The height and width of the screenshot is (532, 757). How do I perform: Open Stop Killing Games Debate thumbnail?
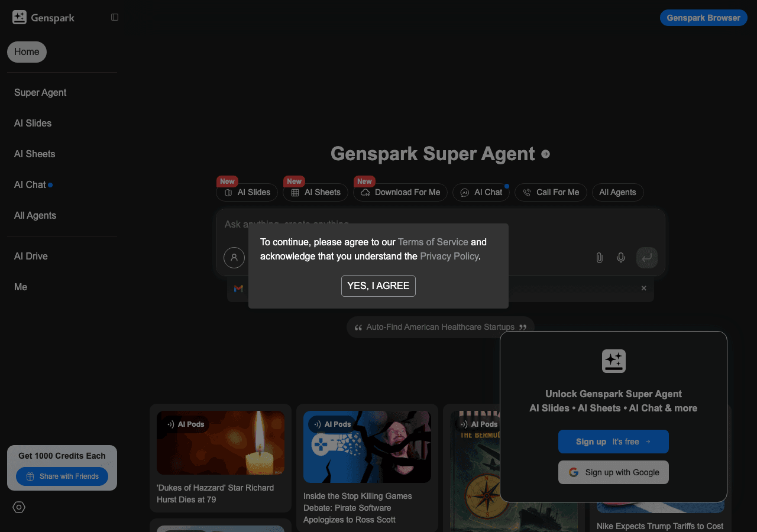[367, 447]
